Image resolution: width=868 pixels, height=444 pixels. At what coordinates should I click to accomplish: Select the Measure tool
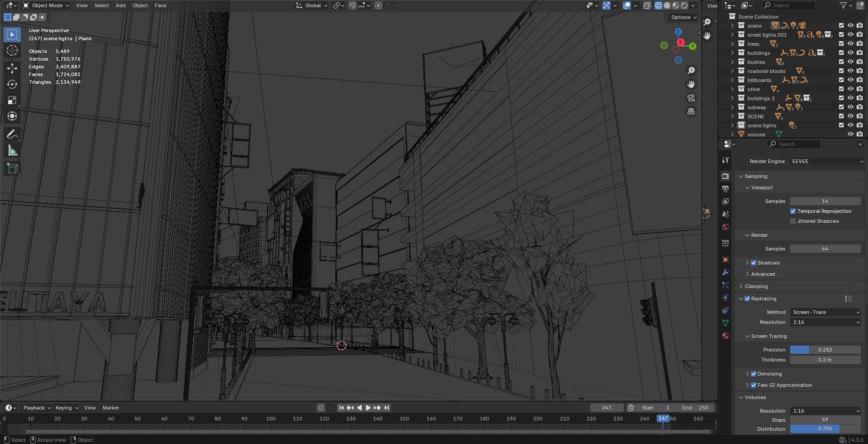(x=12, y=150)
